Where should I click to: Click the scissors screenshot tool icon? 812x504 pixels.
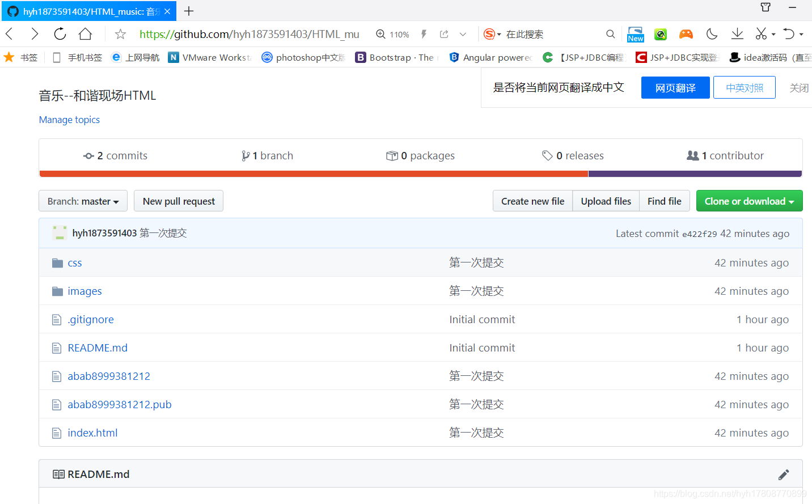tap(761, 34)
